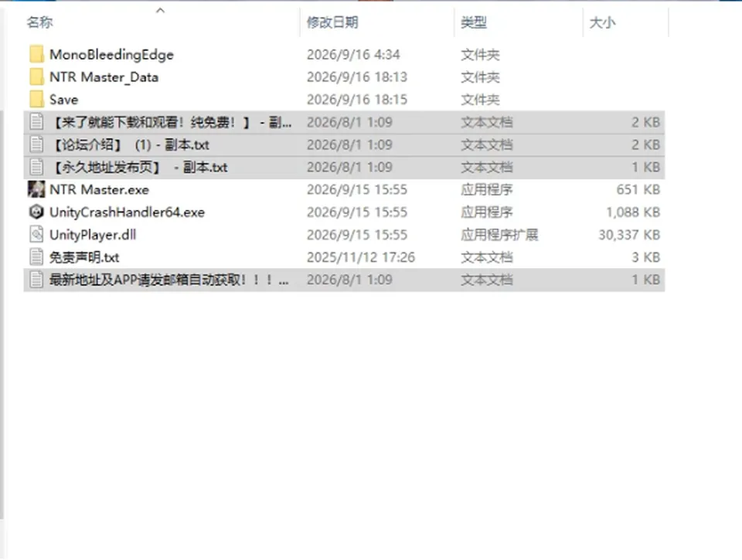Click the 1,088 KB size value
Viewport: 742px width, 560px height.
pyautogui.click(x=633, y=212)
